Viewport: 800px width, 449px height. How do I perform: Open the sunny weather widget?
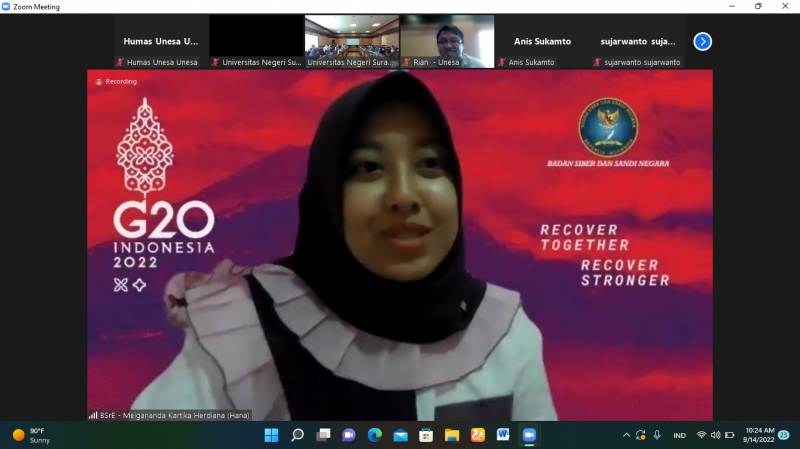32,435
